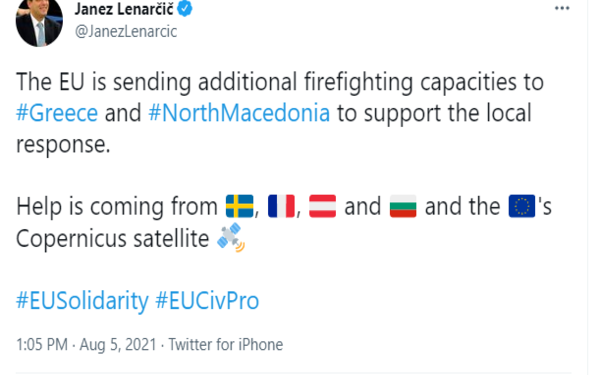The width and height of the screenshot is (600, 375).
Task: Click the European Union flag emoji
Action: point(522,206)
